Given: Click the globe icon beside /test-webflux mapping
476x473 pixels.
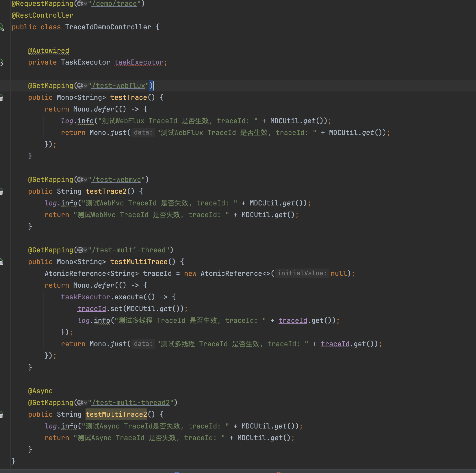Looking at the screenshot, I should 80,86.
